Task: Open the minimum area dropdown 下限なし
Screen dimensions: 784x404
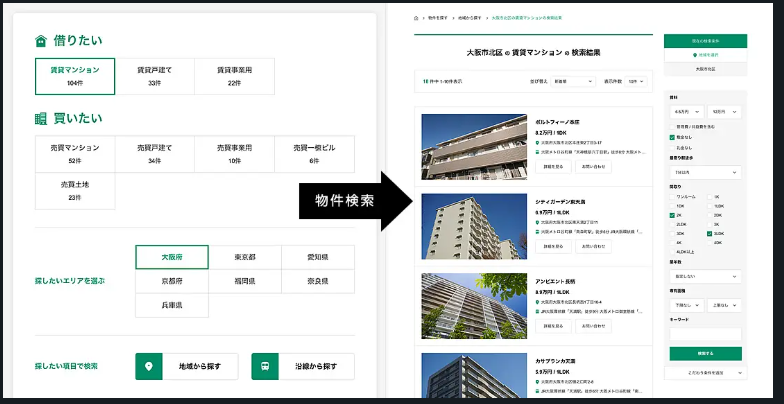Action: (x=686, y=306)
